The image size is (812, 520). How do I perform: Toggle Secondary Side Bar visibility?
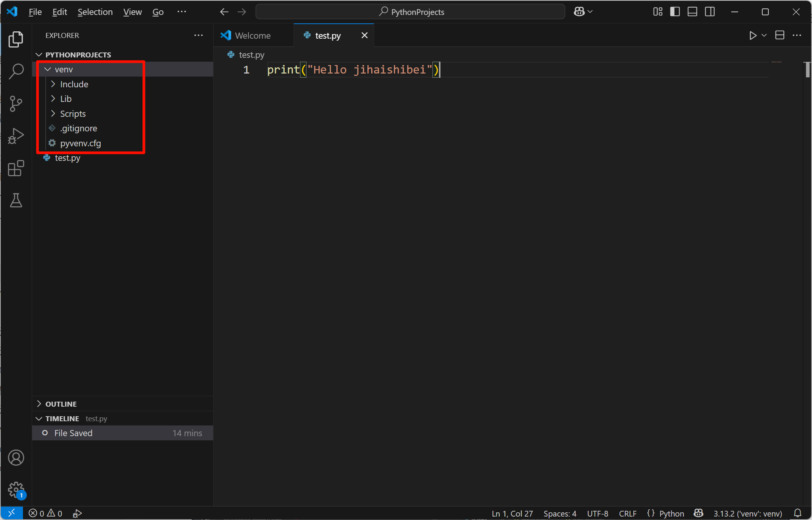[x=710, y=12]
